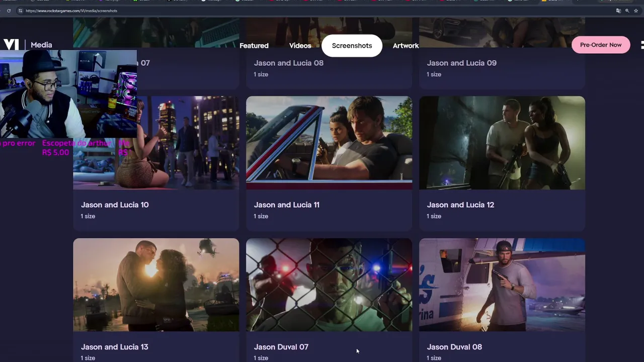The width and height of the screenshot is (644, 362).
Task: Click '1 size' under Jason and Lucia 08
Action: [x=261, y=74]
